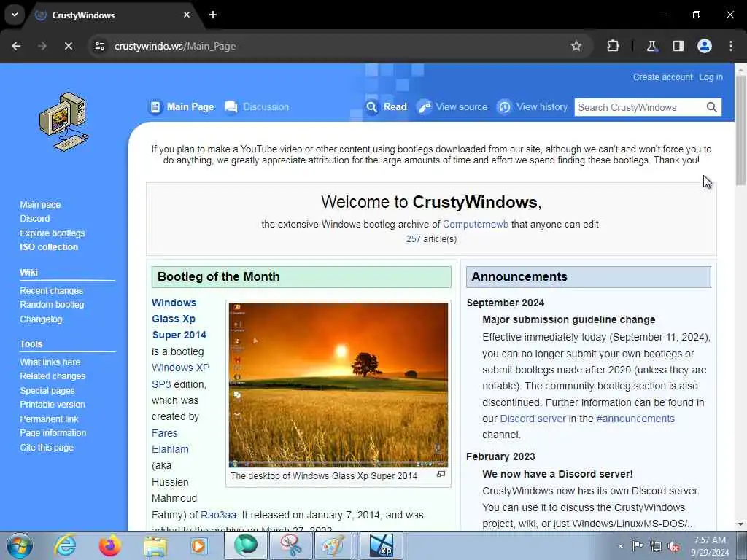The height and width of the screenshot is (560, 747).
Task: Follow Fares Elahlam link
Action: click(x=170, y=441)
